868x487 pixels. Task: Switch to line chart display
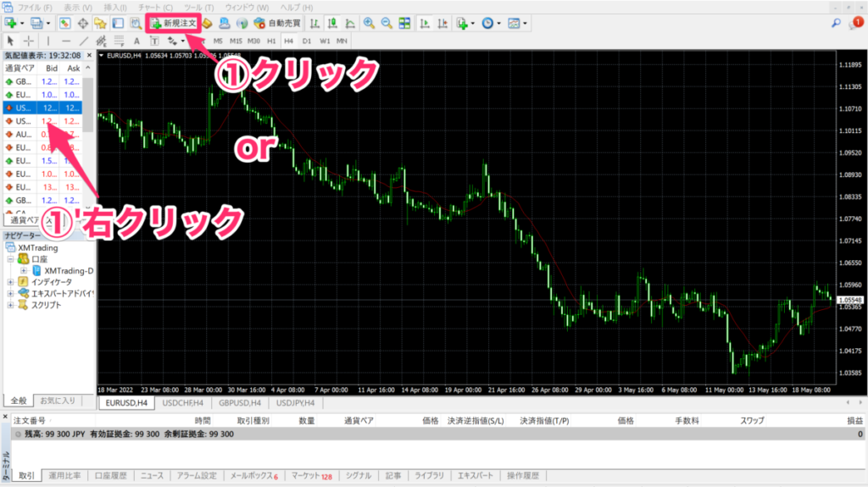click(x=350, y=23)
